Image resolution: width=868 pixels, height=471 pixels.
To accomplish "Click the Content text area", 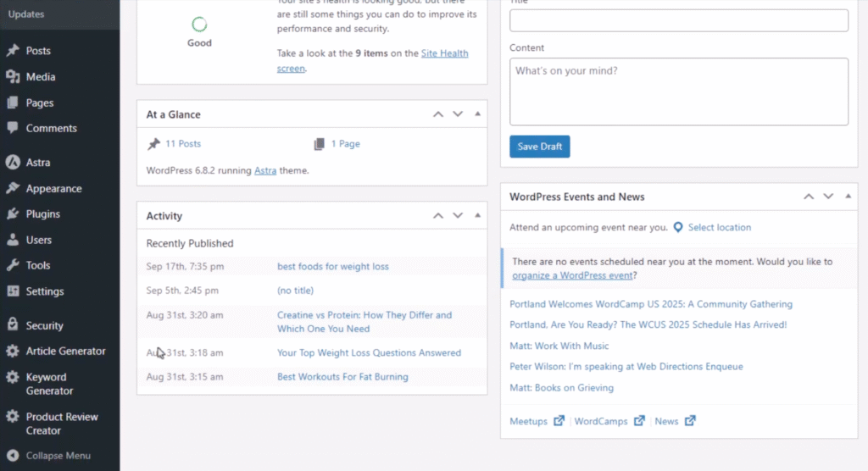I will coord(678,91).
